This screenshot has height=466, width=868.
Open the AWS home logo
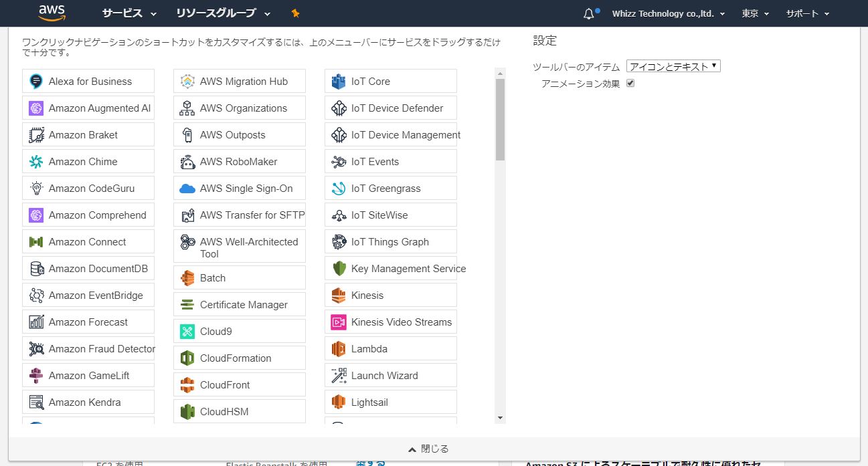point(52,13)
